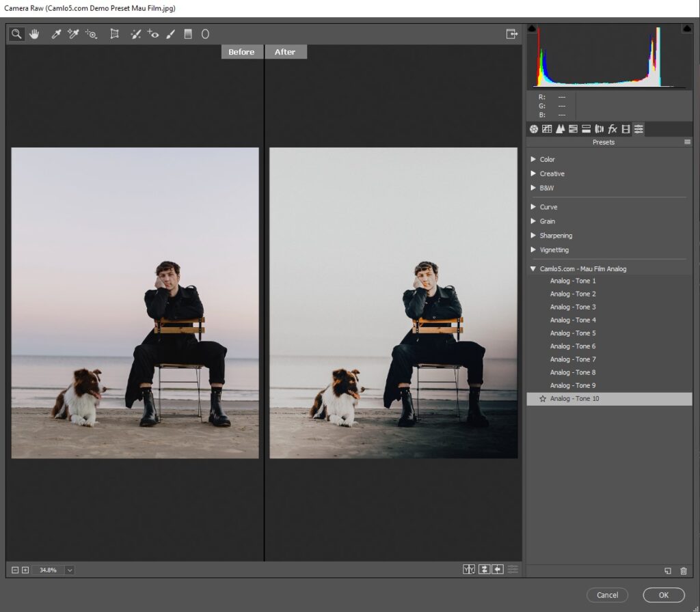Open the save image options icon
Screen dimensions: 700x612
tap(511, 34)
